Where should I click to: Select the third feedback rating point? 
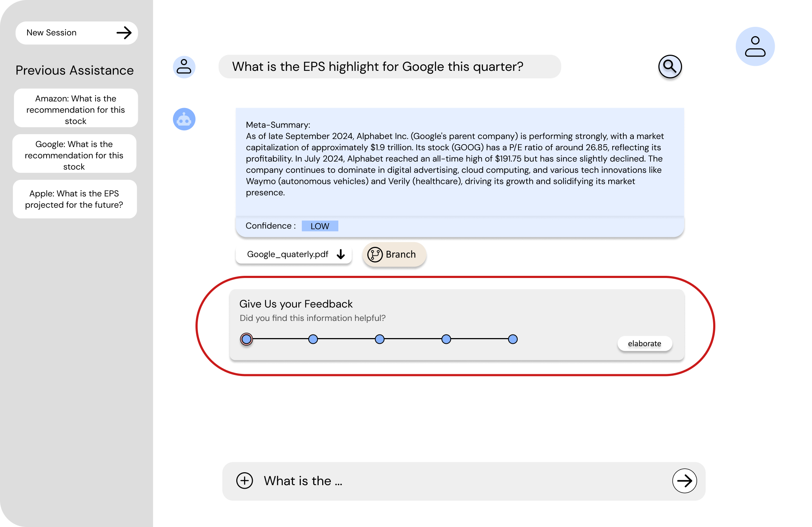380,339
